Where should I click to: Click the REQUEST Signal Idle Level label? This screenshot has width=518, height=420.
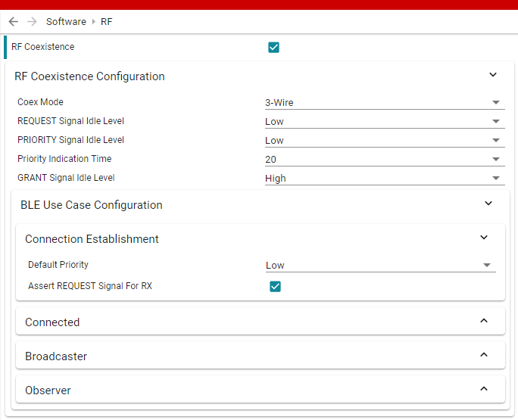tap(70, 121)
